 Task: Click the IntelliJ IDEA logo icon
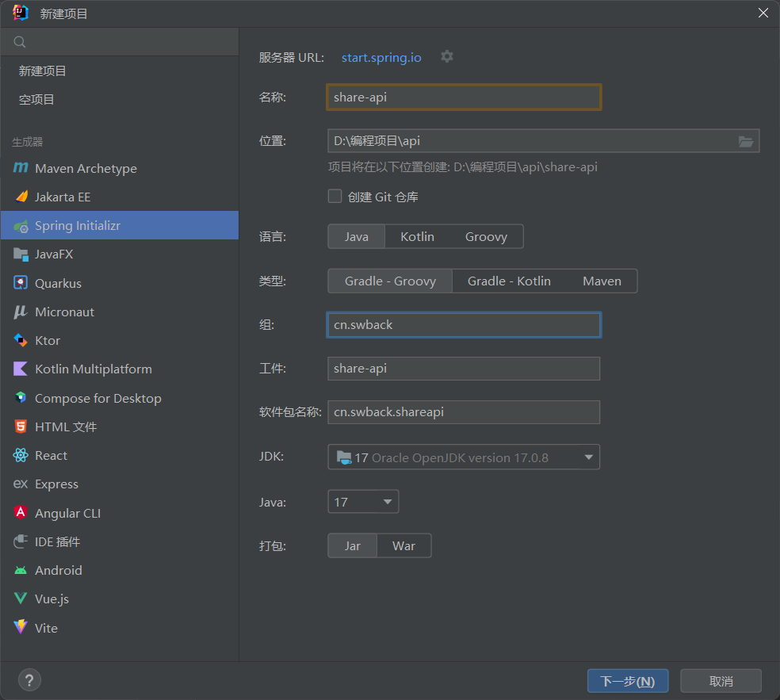pos(21,13)
